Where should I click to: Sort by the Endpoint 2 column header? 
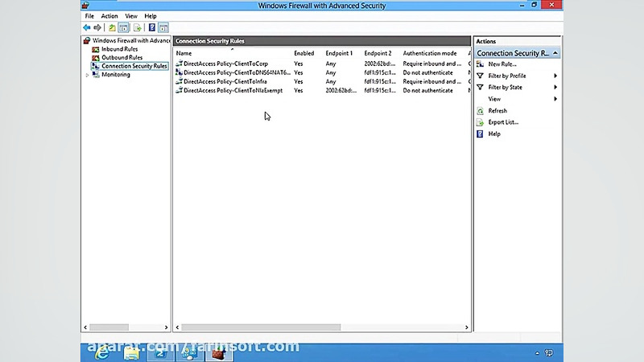(378, 53)
